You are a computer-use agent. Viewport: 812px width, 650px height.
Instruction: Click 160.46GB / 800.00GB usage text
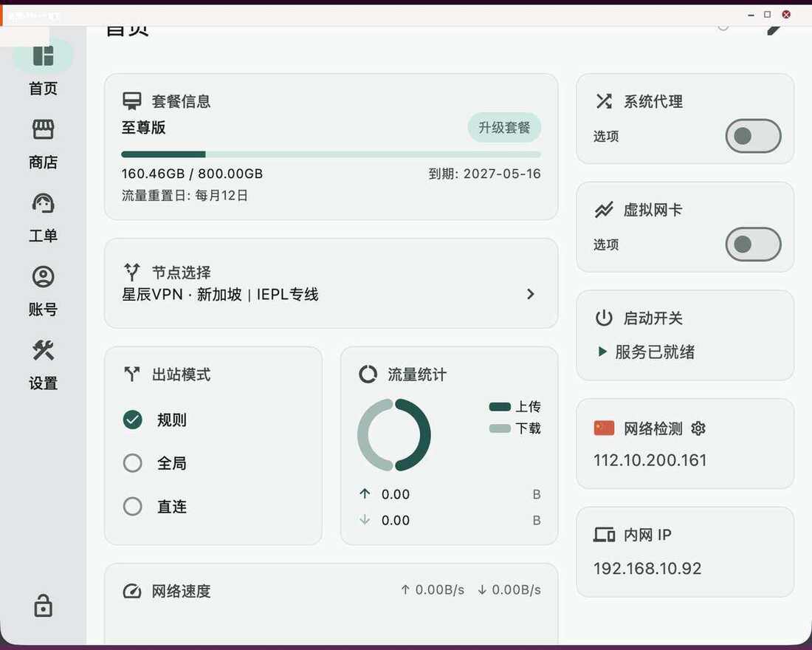tap(192, 174)
